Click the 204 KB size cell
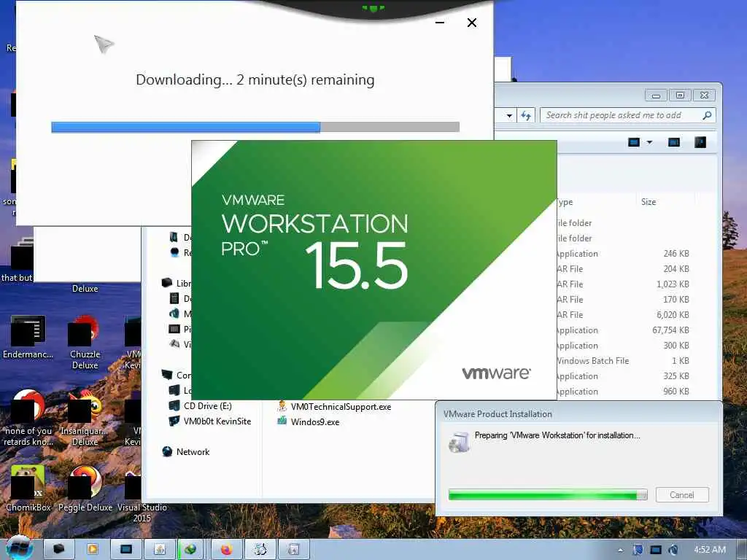747x560 pixels. pyautogui.click(x=676, y=268)
